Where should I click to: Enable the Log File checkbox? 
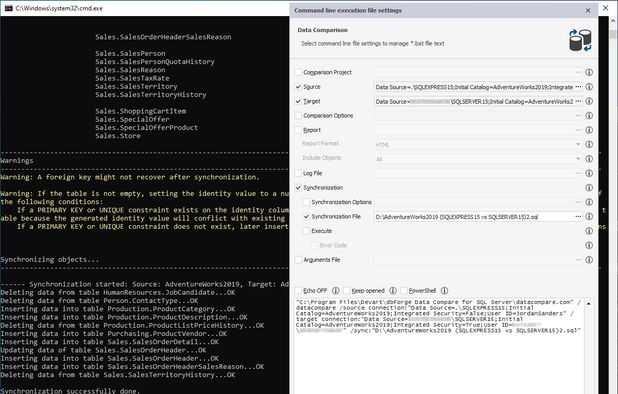tap(298, 173)
